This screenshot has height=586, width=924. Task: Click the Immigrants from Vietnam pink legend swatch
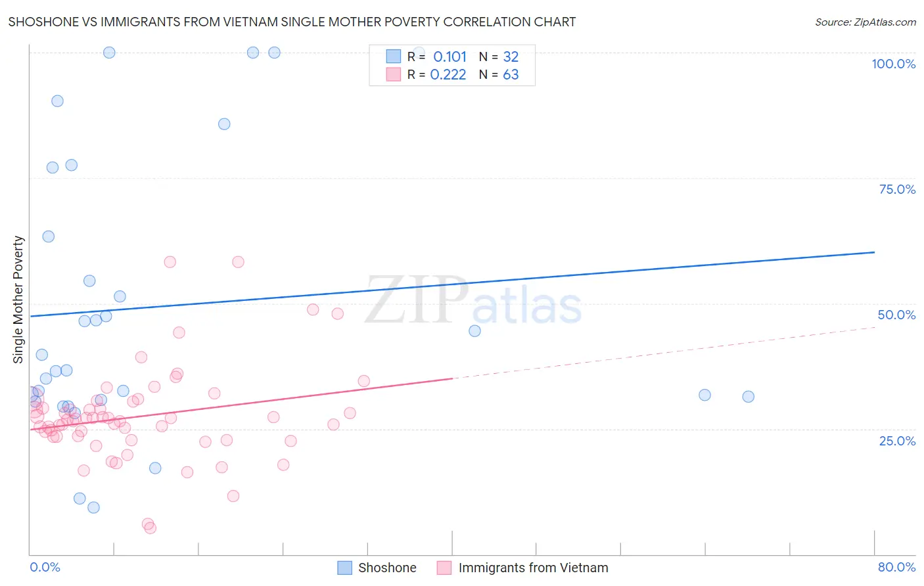click(444, 568)
